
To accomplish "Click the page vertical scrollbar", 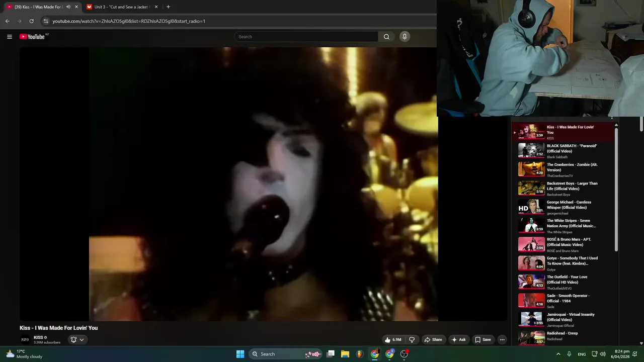I will click(x=641, y=123).
